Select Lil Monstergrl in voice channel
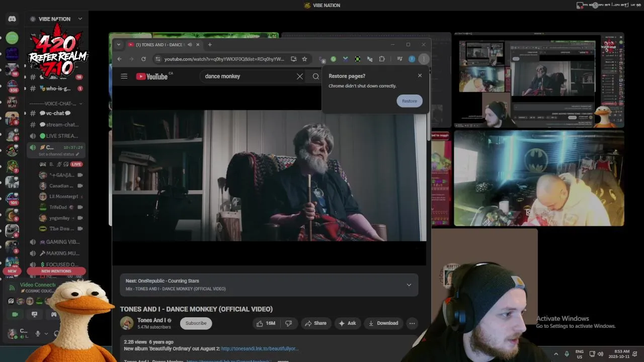644x362 pixels. click(x=61, y=197)
